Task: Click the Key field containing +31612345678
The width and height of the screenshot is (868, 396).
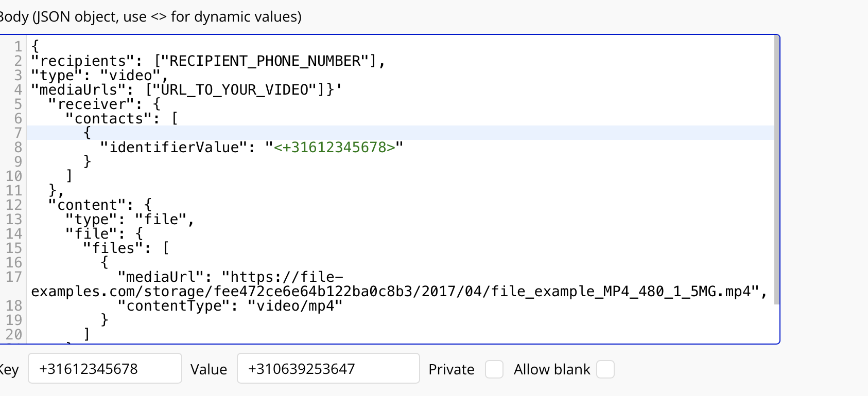Action: (x=105, y=368)
